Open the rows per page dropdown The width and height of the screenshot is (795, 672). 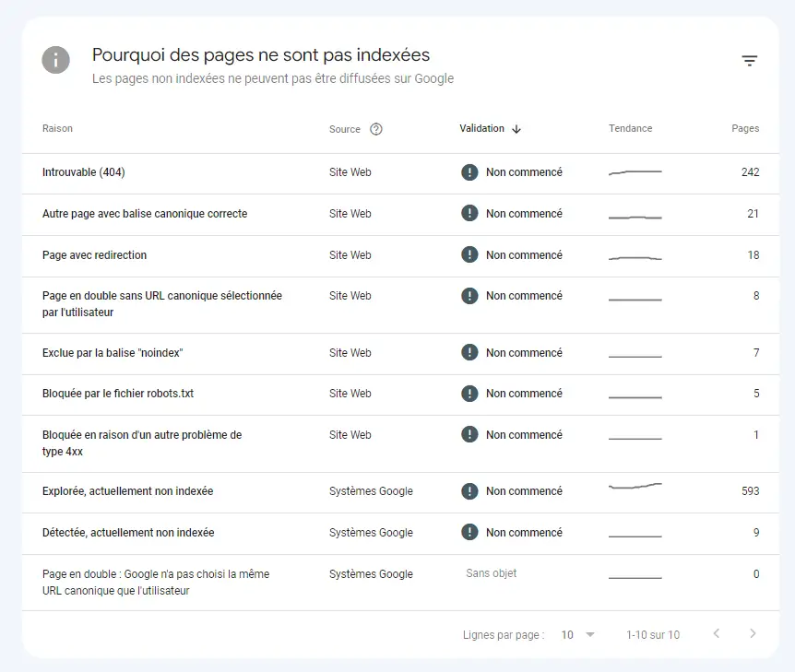(578, 634)
